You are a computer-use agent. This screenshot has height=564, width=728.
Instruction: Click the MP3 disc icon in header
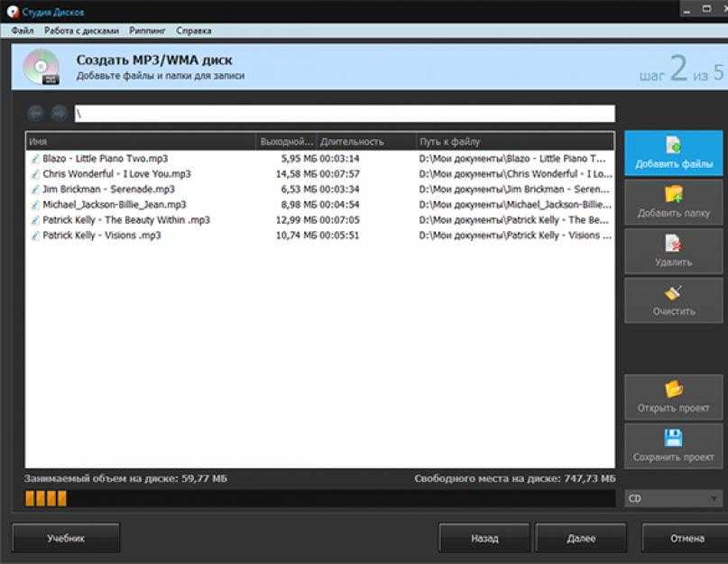point(41,67)
